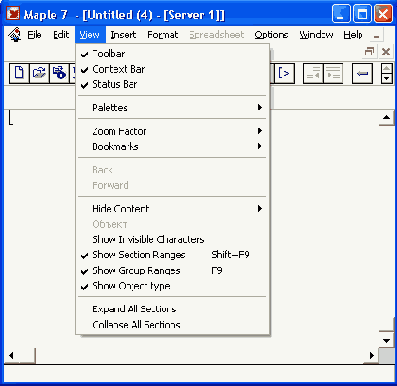Click the Indent section toolbar icon
The height and width of the screenshot is (386, 397).
coord(333,73)
